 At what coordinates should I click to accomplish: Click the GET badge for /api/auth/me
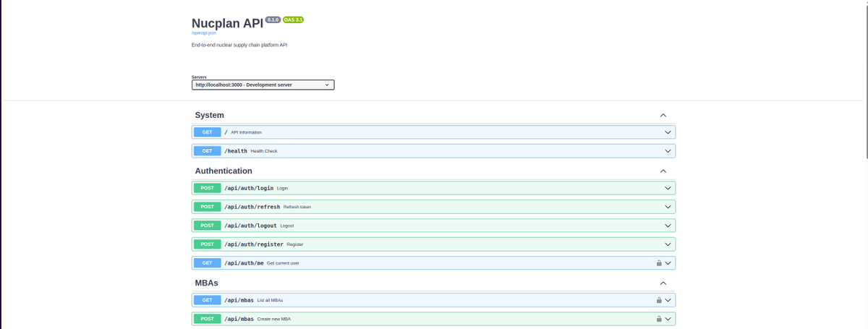207,263
